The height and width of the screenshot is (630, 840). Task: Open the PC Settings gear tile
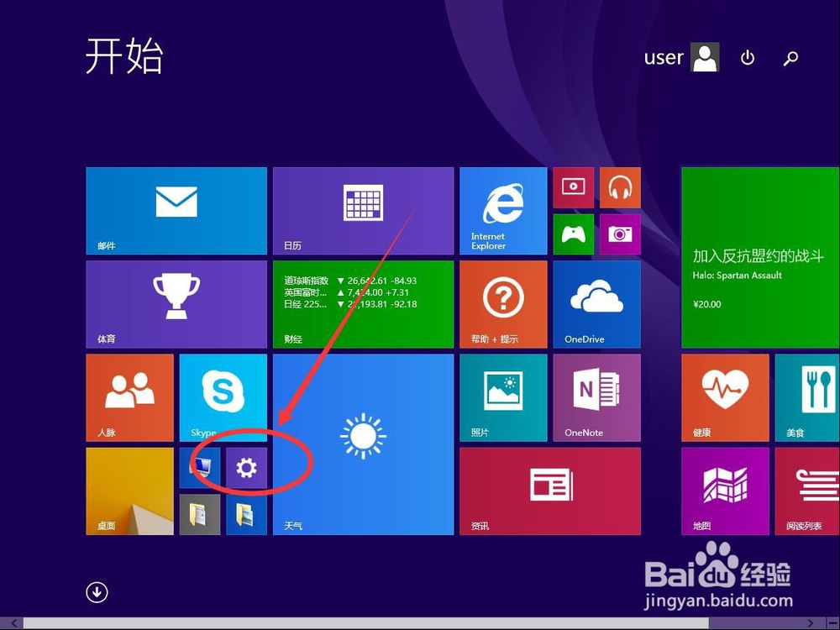pos(246,468)
